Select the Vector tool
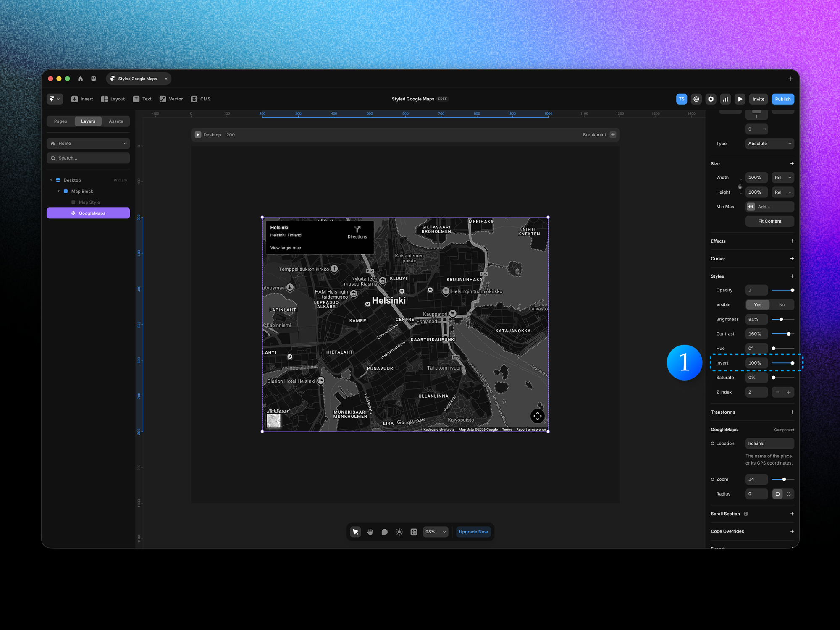This screenshot has width=840, height=630. 171,99
